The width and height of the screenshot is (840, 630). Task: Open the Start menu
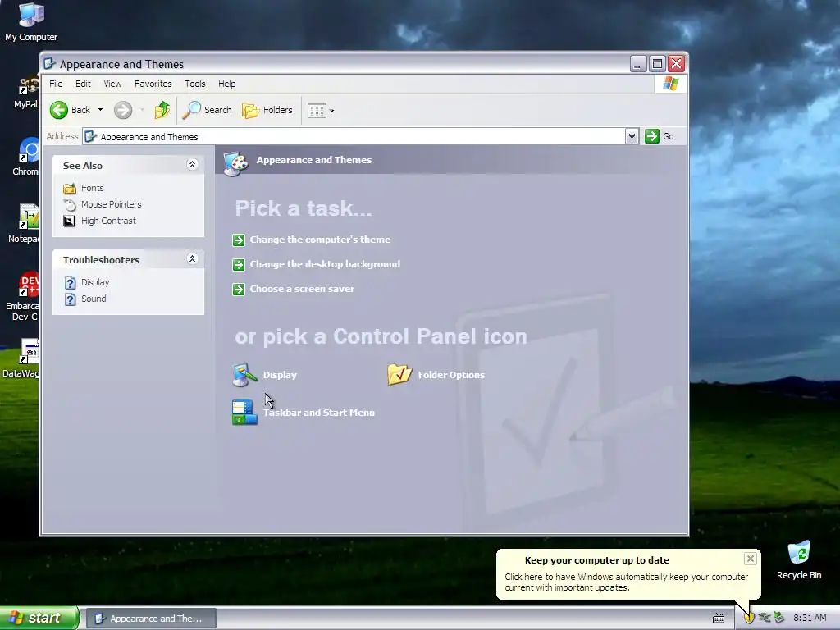[x=39, y=618]
